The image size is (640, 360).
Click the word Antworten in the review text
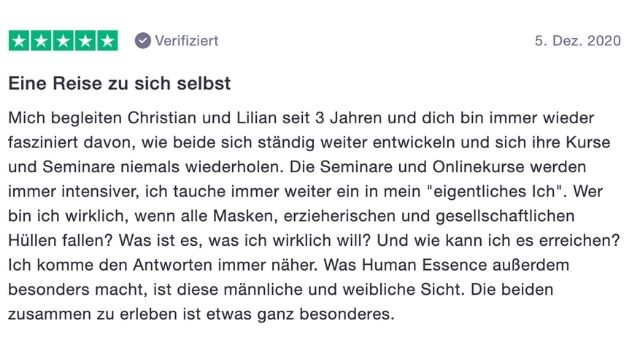(x=173, y=265)
